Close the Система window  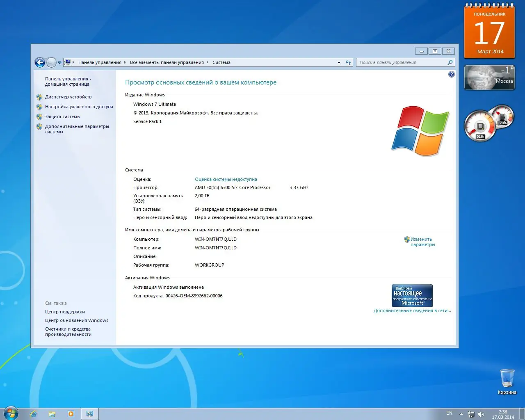click(449, 51)
